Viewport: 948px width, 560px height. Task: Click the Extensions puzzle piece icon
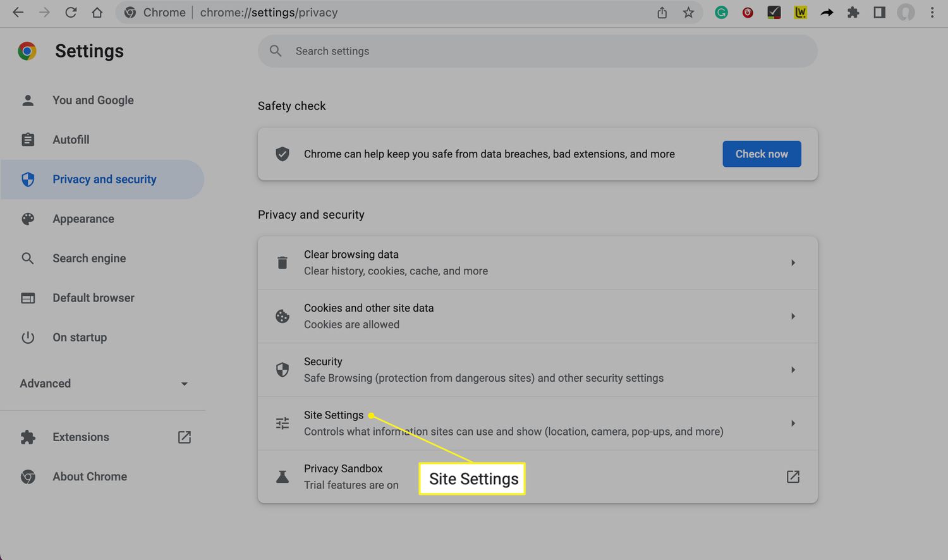(x=853, y=12)
